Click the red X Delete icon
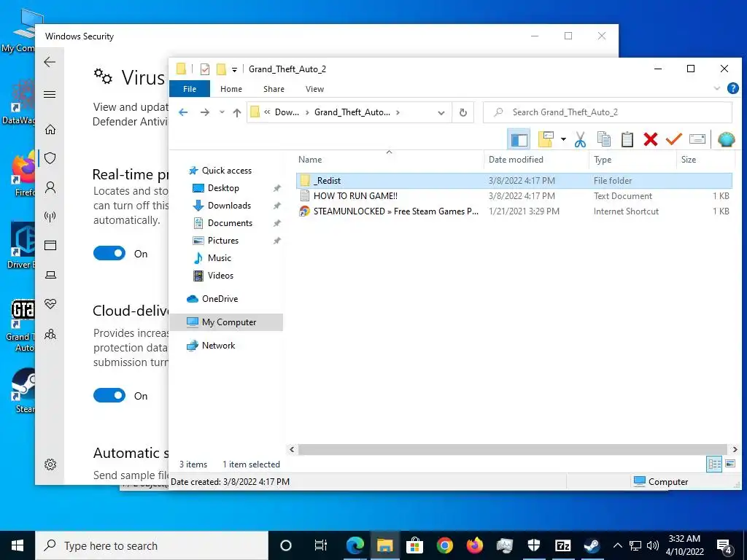This screenshot has width=747, height=560. coord(650,139)
